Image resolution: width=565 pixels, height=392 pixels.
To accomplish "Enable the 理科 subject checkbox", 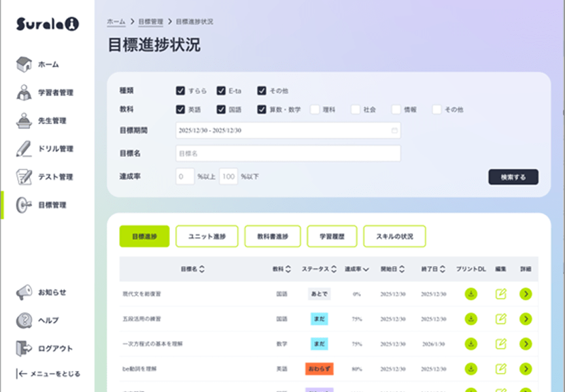I will 316,110.
